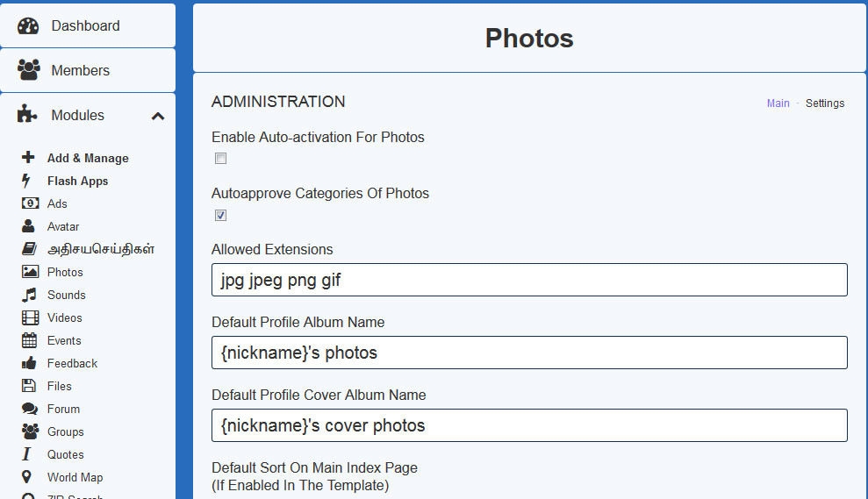
Task: Click the Feedback thumbs-up icon
Action: (30, 363)
